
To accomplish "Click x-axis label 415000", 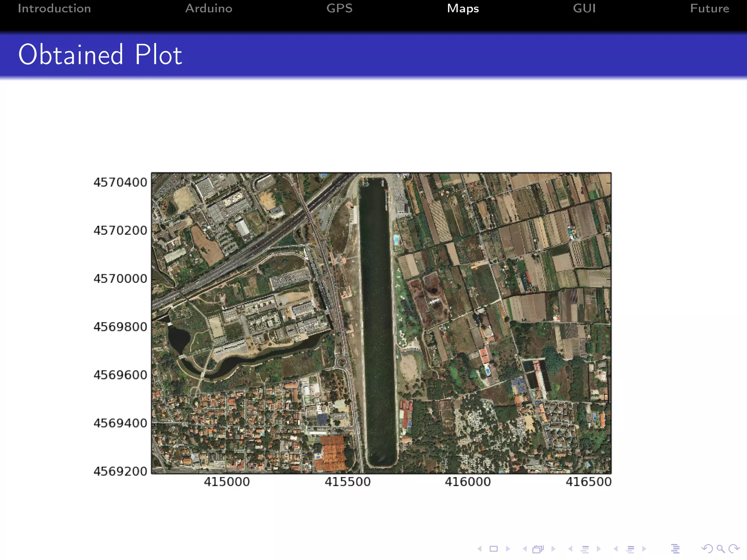I will (227, 482).
